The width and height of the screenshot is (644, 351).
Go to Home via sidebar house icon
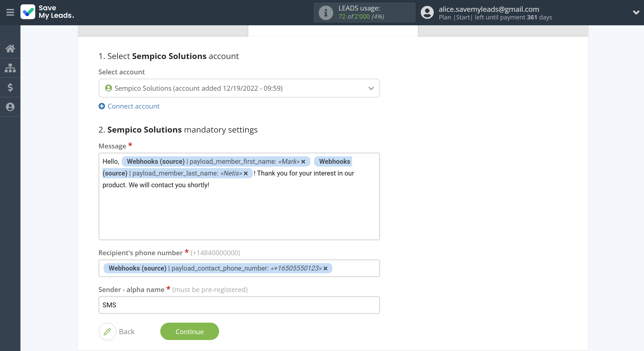pos(10,48)
